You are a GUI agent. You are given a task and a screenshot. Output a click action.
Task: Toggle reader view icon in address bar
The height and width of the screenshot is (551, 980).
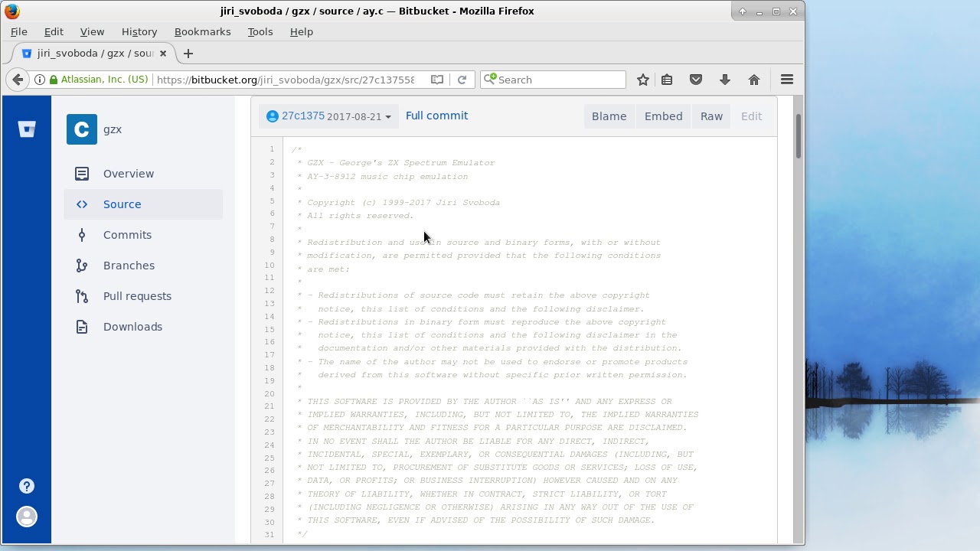pyautogui.click(x=437, y=80)
